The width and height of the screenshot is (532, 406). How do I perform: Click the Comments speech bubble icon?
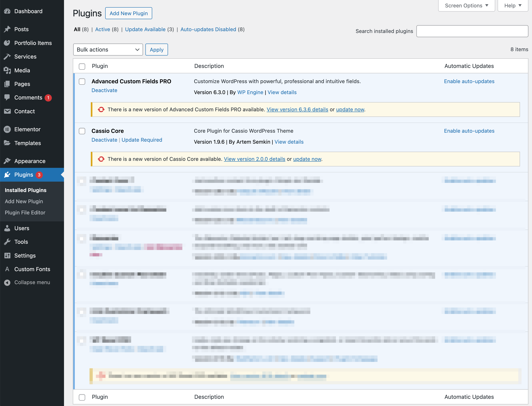tap(7, 97)
